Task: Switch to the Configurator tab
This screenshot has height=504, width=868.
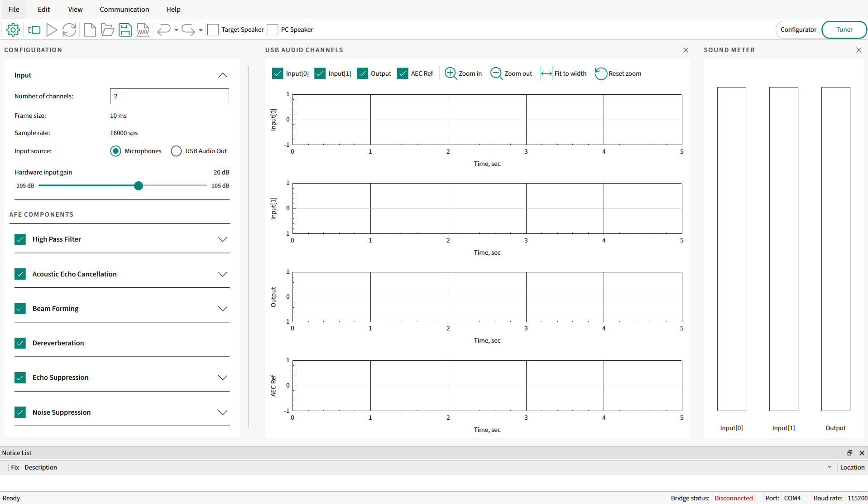Action: click(798, 29)
